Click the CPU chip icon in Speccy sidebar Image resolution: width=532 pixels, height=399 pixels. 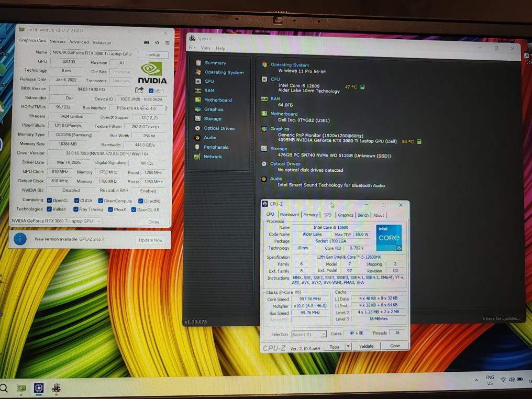pyautogui.click(x=198, y=81)
